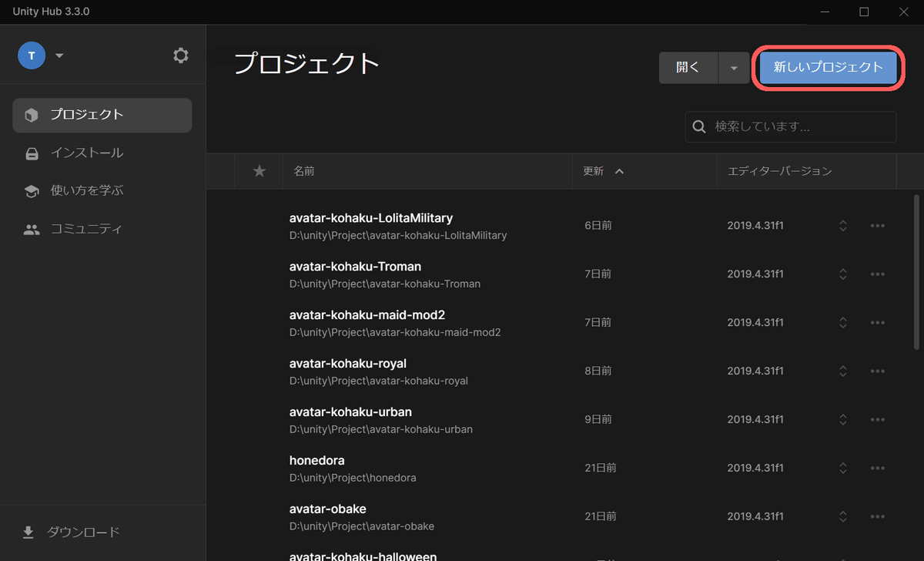Screen dimensions: 924x561
Task: Open more options for avatar-kohaku-royal
Action: [x=877, y=371]
